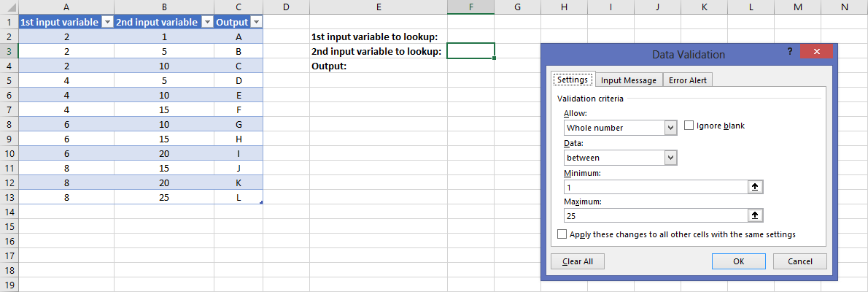Select column B header
The width and height of the screenshot is (868, 292).
(164, 7)
